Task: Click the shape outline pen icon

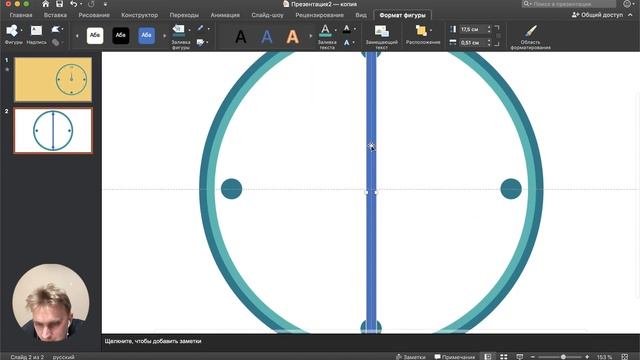Action: click(200, 28)
